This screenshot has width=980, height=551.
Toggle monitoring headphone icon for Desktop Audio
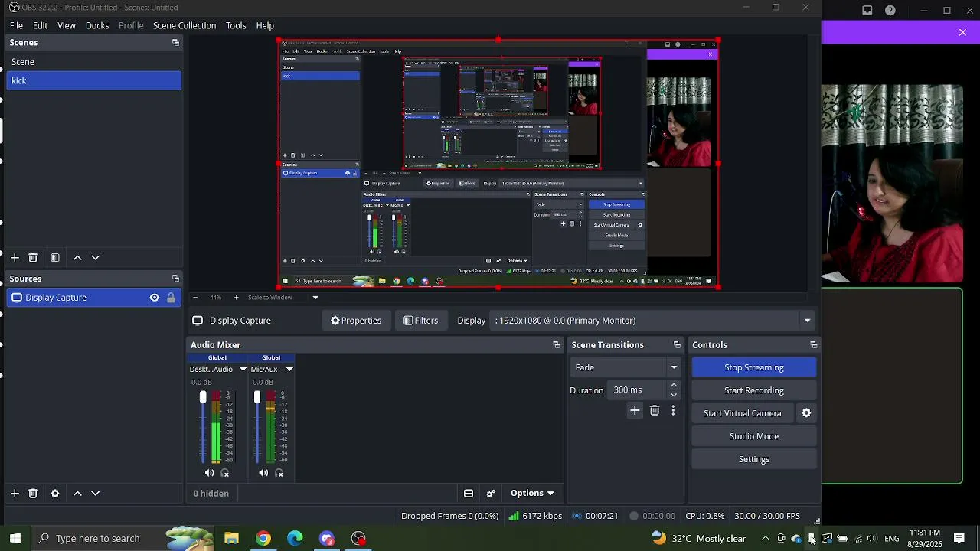coord(225,473)
